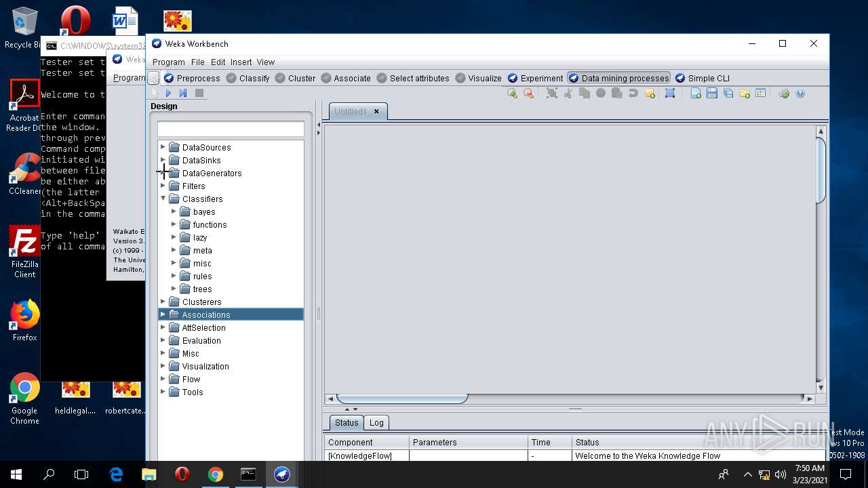Close the Untitled1 flow tab

pyautogui.click(x=376, y=111)
